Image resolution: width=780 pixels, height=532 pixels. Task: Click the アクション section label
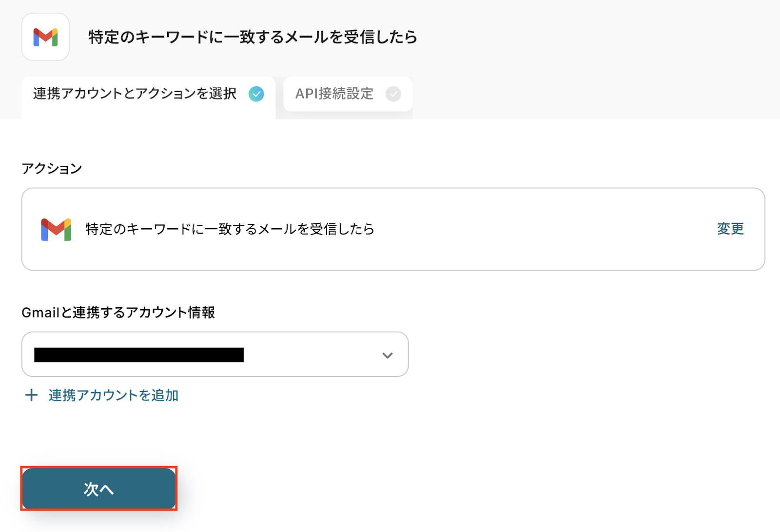pyautogui.click(x=52, y=169)
